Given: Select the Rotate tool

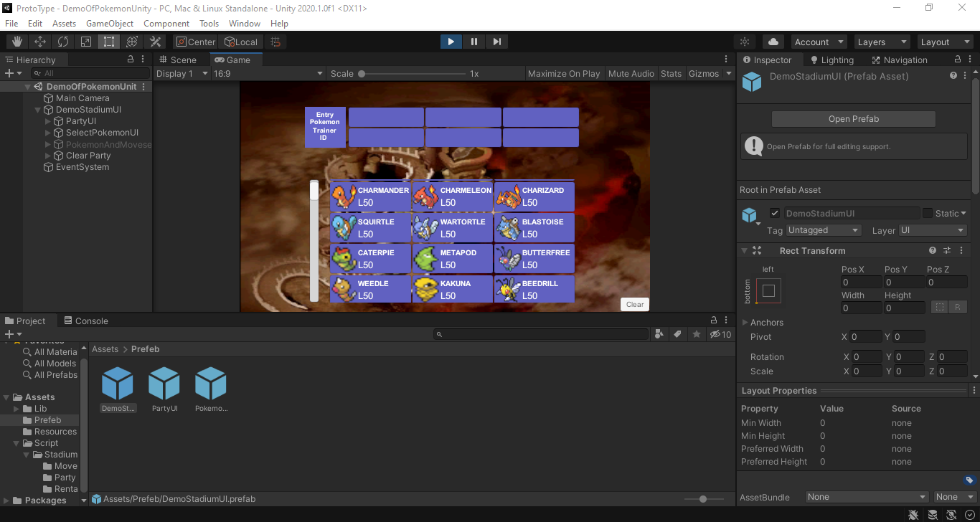Looking at the screenshot, I should pos(63,42).
